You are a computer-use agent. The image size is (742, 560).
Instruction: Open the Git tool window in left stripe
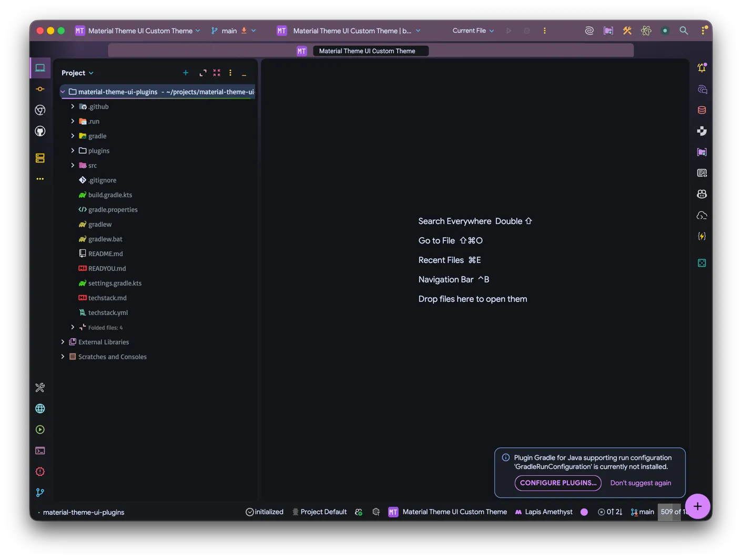(x=40, y=493)
